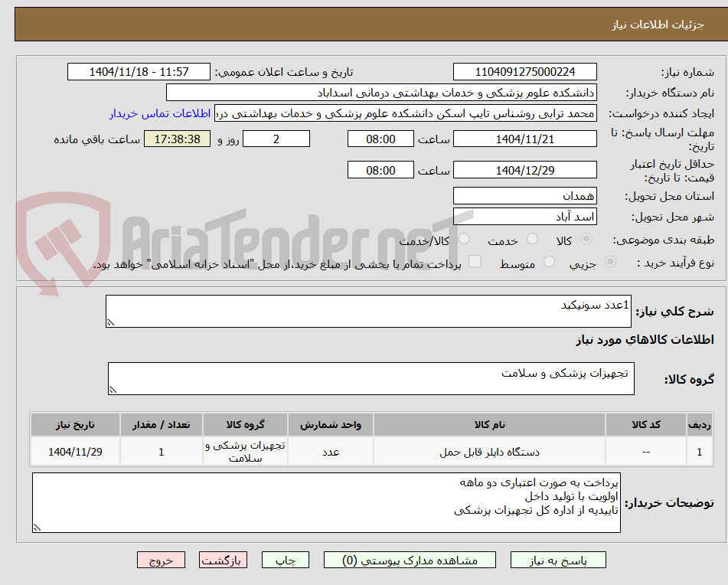Click the خروج exit button
The width and height of the screenshot is (728, 585).
161,560
